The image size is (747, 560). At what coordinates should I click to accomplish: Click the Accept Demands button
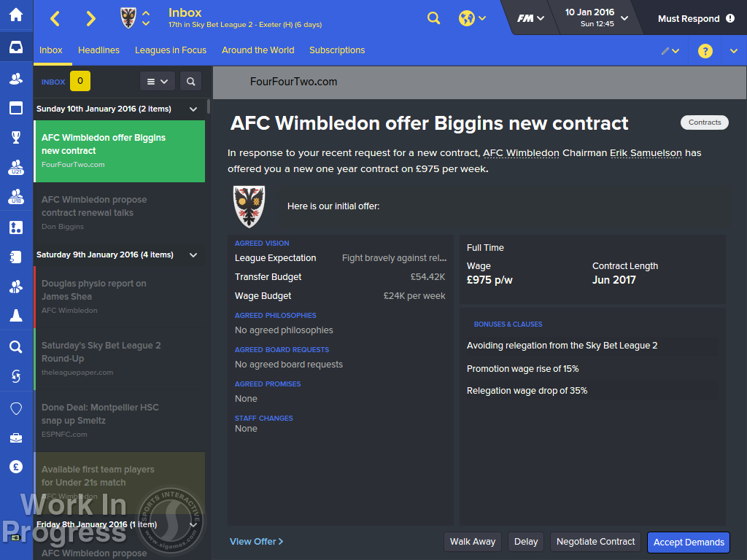pos(689,542)
